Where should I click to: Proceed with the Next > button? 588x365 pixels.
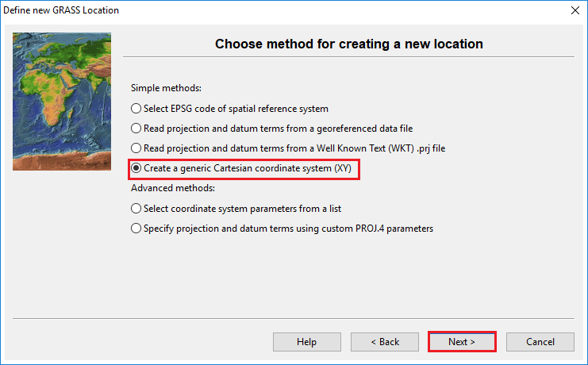coord(462,342)
